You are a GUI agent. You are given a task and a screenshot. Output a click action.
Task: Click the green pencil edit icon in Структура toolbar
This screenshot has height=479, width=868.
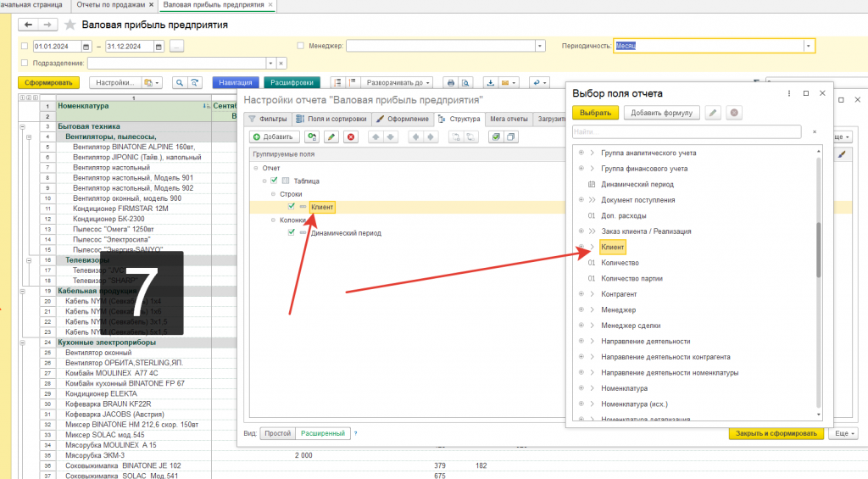click(x=331, y=136)
